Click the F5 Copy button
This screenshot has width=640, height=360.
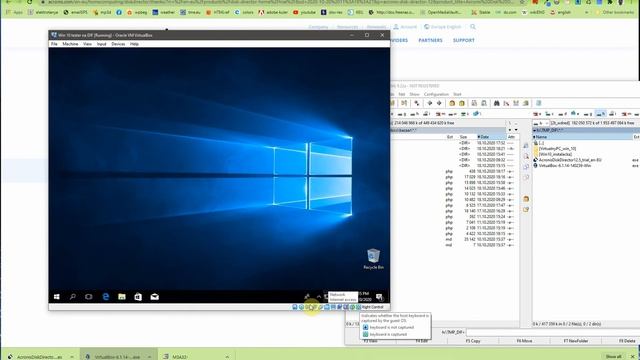click(x=473, y=341)
